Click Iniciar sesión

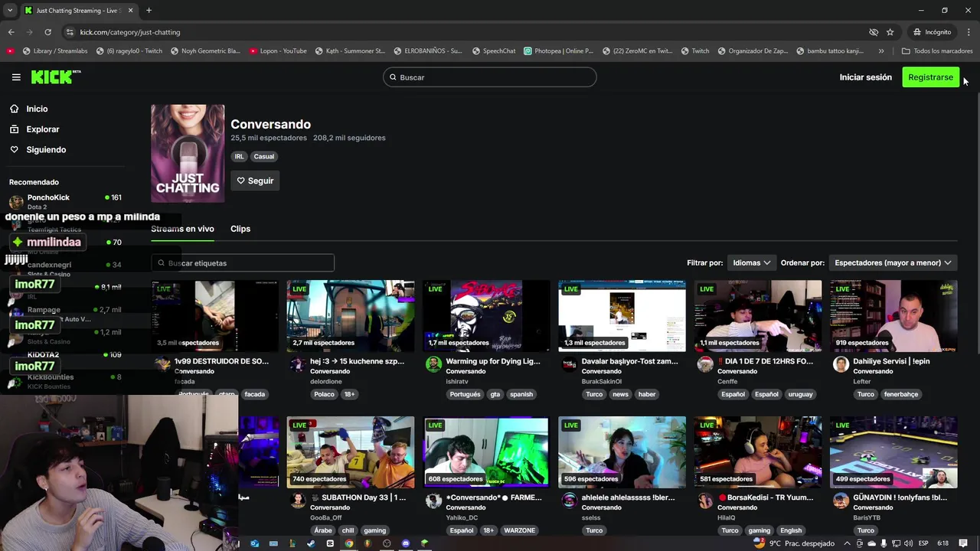865,77
